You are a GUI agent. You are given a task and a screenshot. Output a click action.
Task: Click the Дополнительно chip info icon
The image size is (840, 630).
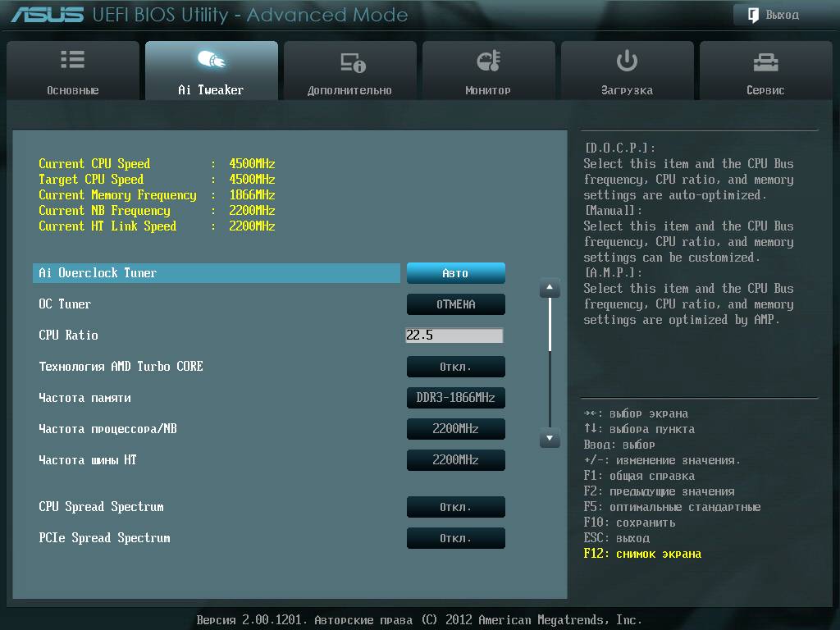coord(352,62)
